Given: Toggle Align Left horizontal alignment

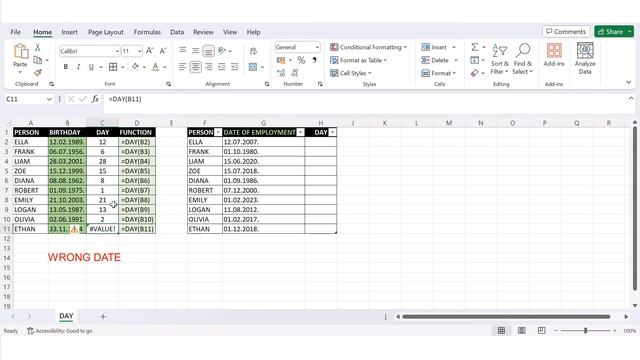Looking at the screenshot, I should point(182,67).
